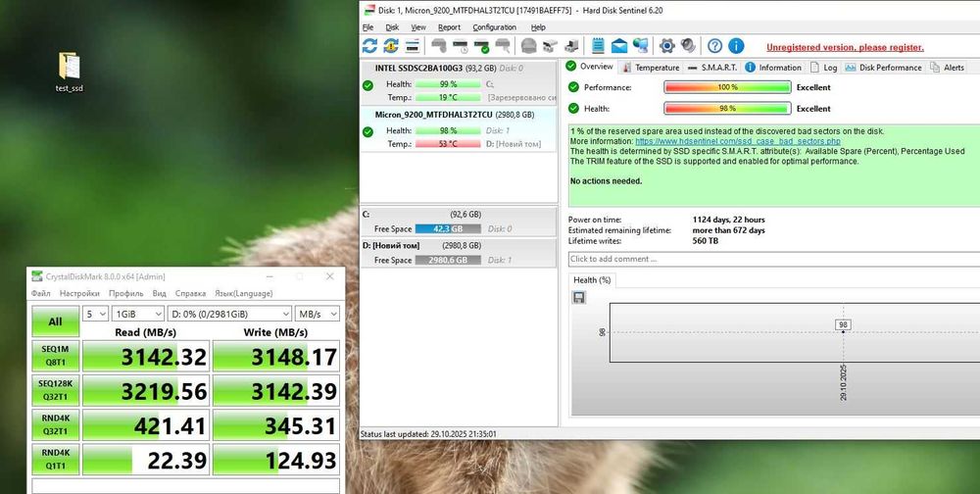The height and width of the screenshot is (494, 980).
Task: Click the globe with monitor network icon
Action: click(640, 46)
